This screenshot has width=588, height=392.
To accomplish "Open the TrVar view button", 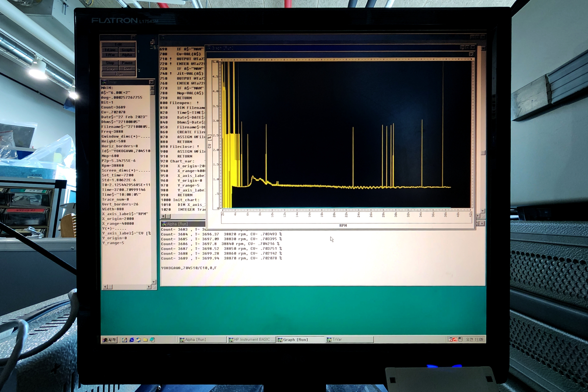I will pyautogui.click(x=110, y=55).
